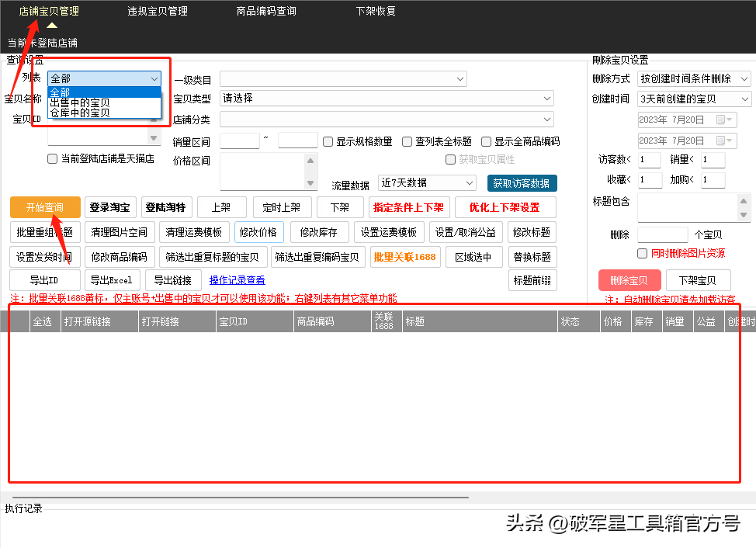Click the 价格区间 scroll up arrow

(x=310, y=160)
